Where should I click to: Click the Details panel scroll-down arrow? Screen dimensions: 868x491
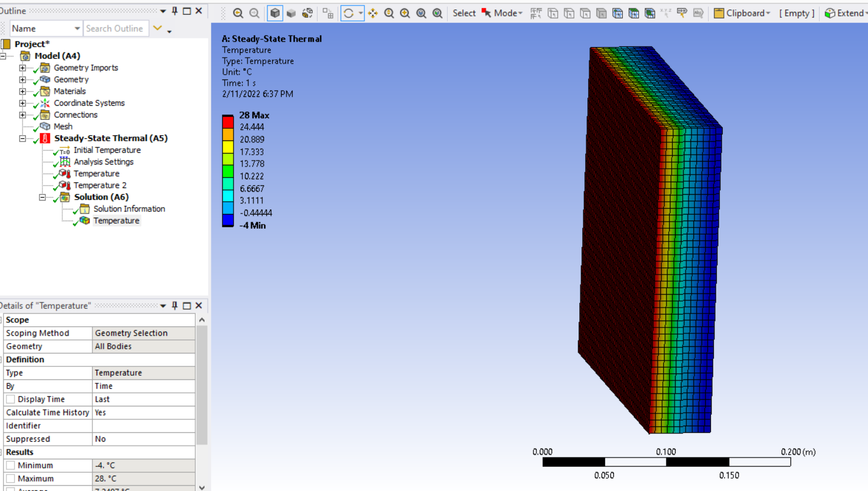click(202, 487)
